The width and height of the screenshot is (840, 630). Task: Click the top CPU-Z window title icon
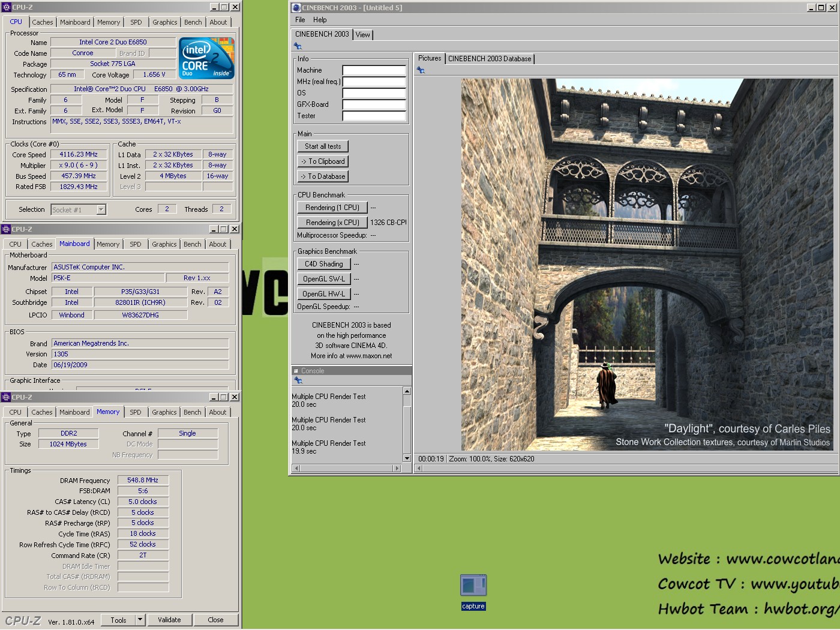(7, 7)
